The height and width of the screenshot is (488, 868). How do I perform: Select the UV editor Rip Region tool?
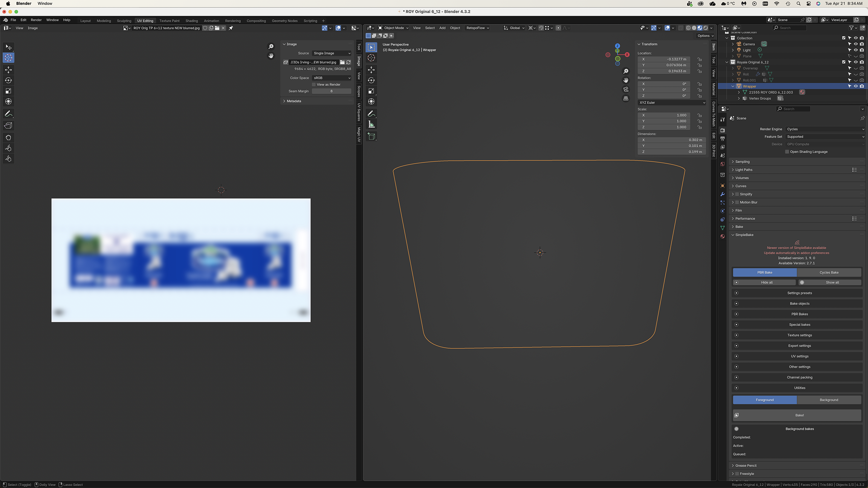tap(8, 125)
